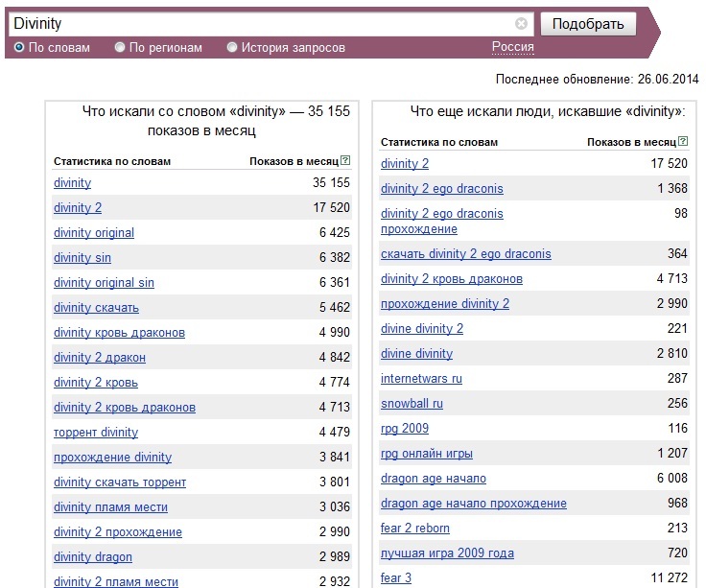Click the value '35 155' in divinity row
Viewport: 706px width, 588px height.
[x=331, y=183]
